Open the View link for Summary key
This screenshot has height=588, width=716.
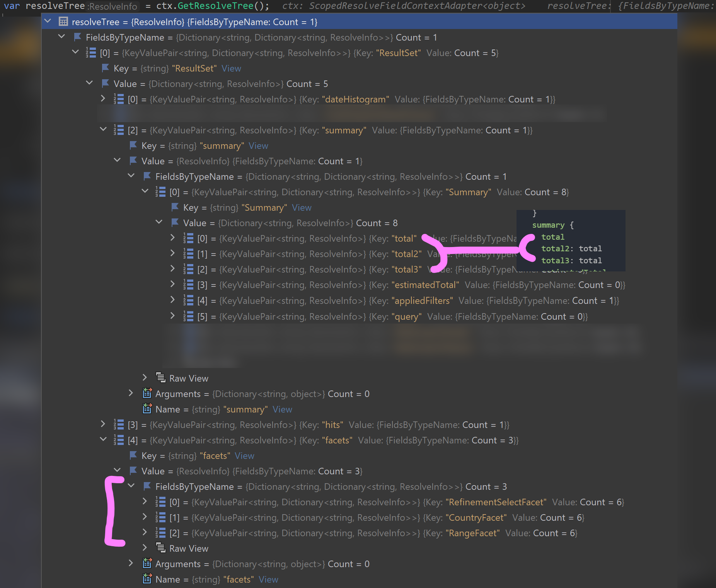301,208
